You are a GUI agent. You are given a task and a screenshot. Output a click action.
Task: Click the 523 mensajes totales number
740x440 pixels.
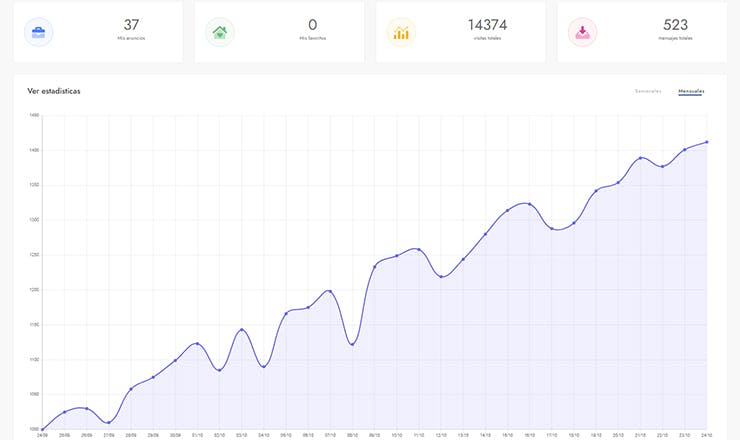(675, 25)
